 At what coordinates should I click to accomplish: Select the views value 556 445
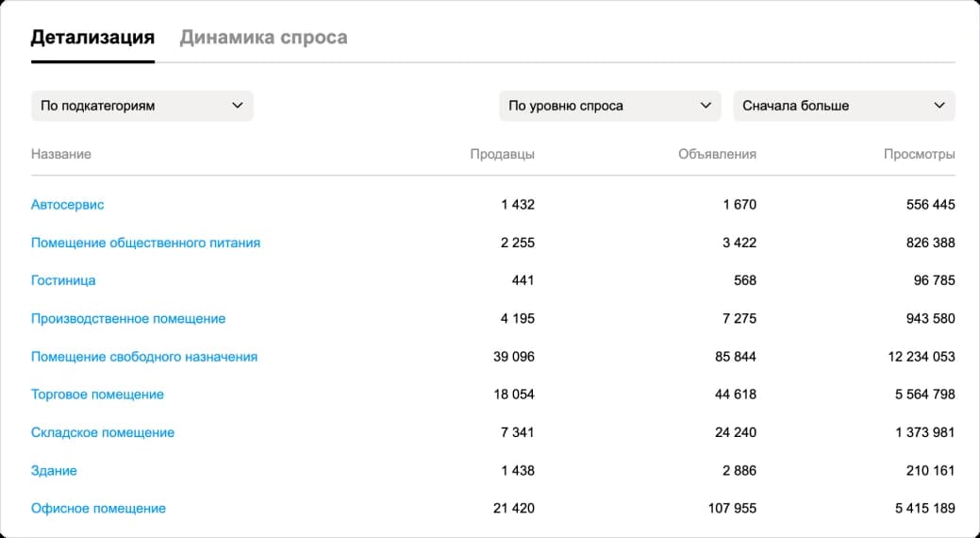click(x=931, y=205)
